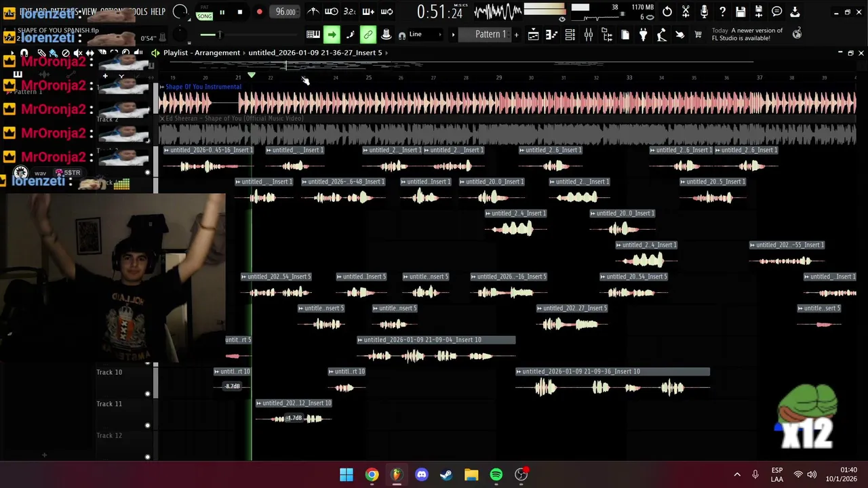Click the tempo field 96.000
This screenshot has width=868, height=488.
285,12
